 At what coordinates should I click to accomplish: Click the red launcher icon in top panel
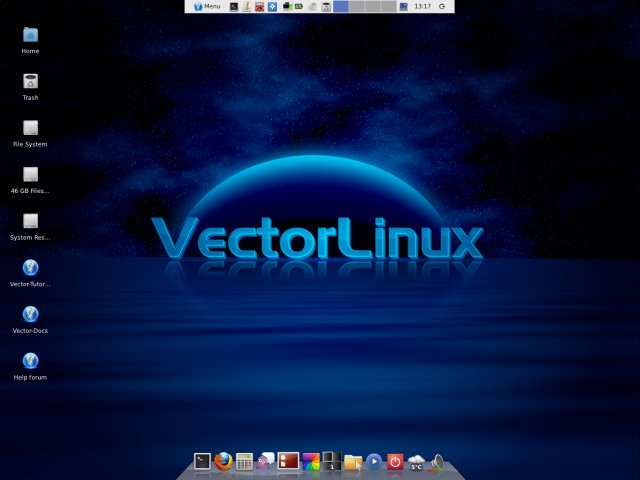[260, 7]
